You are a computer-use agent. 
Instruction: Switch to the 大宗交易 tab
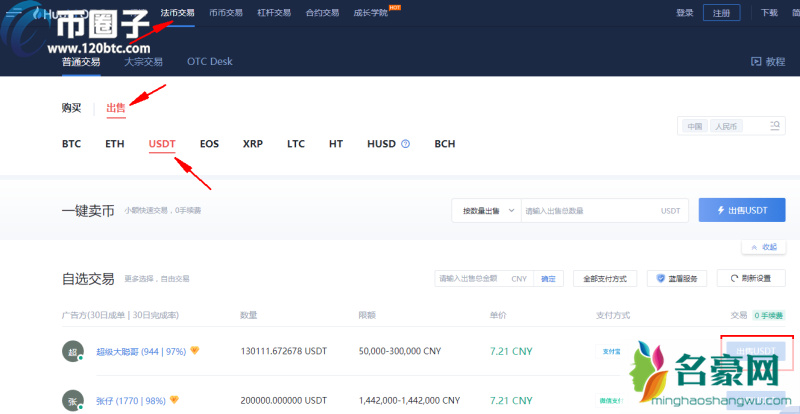point(143,62)
